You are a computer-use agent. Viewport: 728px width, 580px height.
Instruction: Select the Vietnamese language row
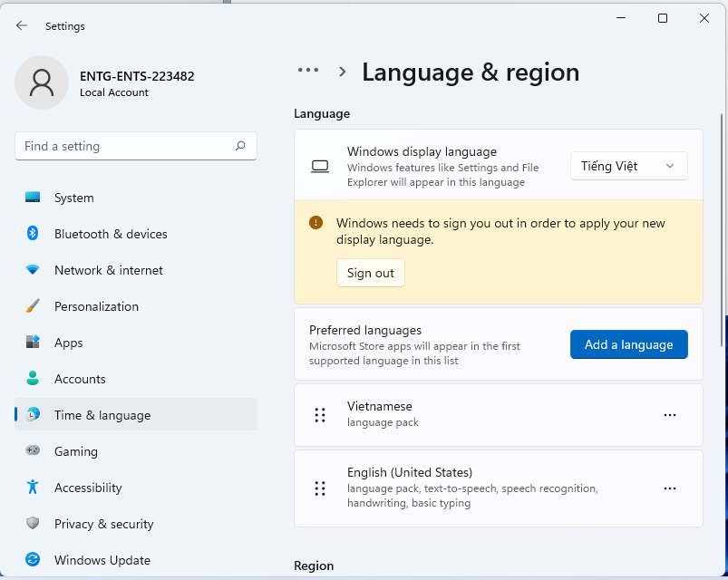coord(499,415)
